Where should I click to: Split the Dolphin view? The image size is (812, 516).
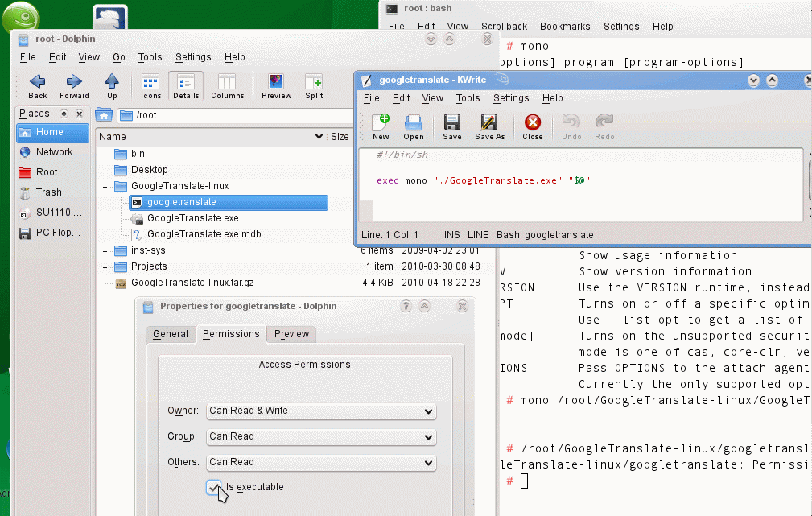pyautogui.click(x=314, y=86)
